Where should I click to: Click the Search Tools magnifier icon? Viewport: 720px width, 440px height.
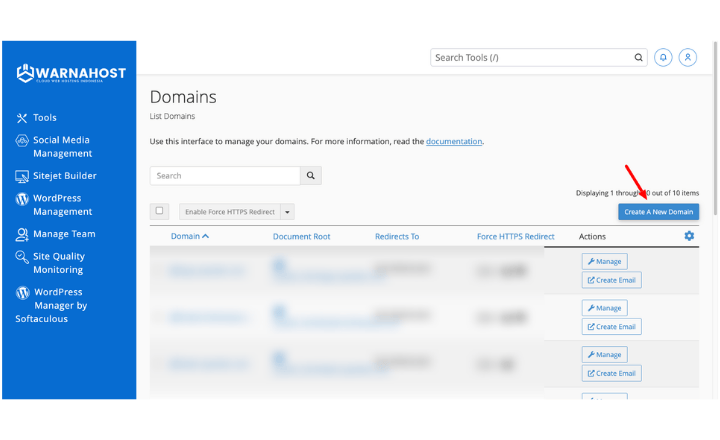pyautogui.click(x=638, y=58)
